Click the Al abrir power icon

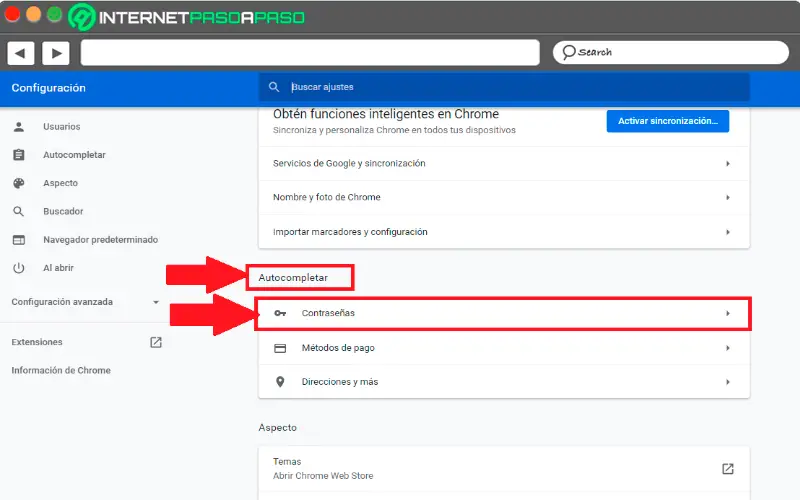[x=19, y=268]
